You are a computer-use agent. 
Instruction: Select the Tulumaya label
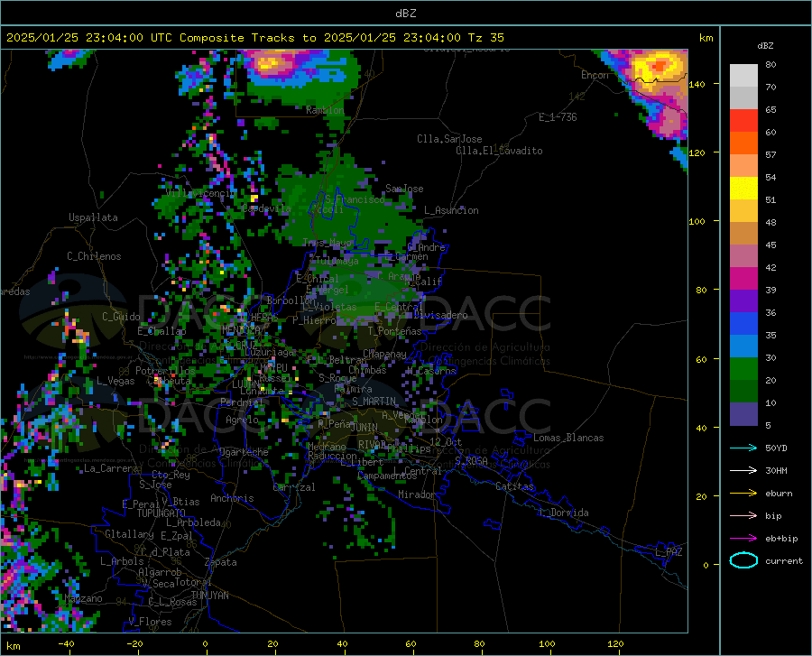coord(335,261)
